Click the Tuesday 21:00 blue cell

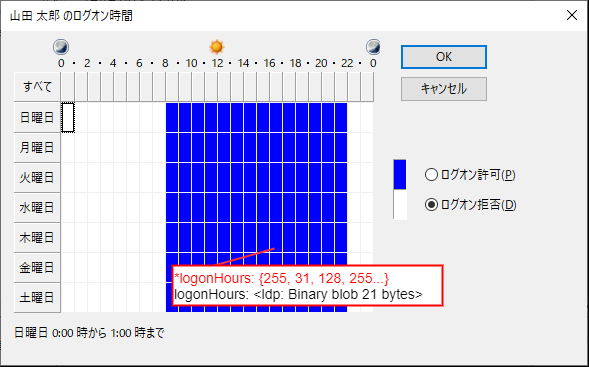pos(341,178)
